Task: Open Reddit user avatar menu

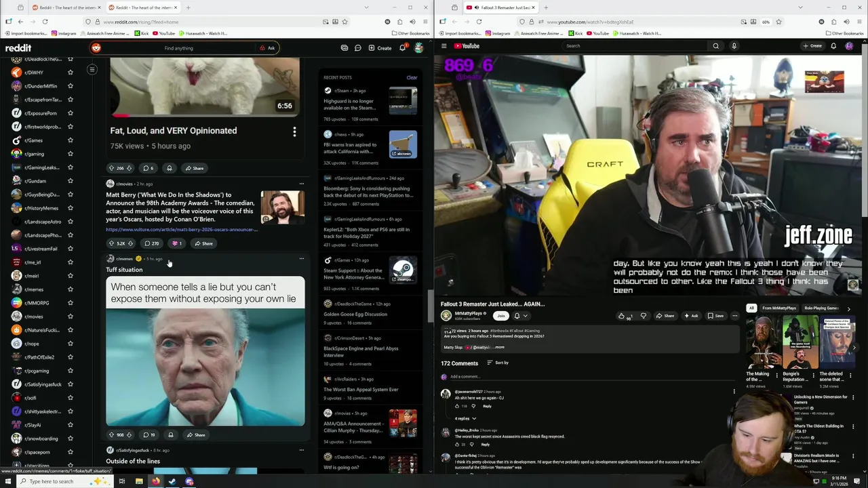Action: point(418,48)
